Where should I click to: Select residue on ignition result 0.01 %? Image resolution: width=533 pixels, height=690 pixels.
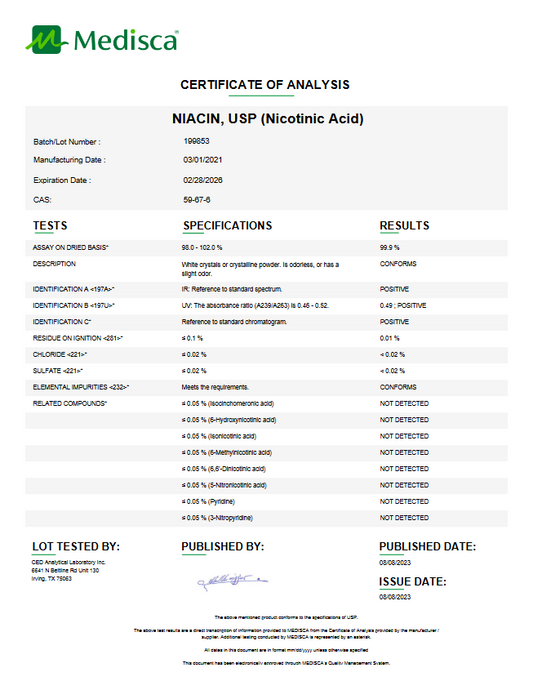[x=390, y=338]
